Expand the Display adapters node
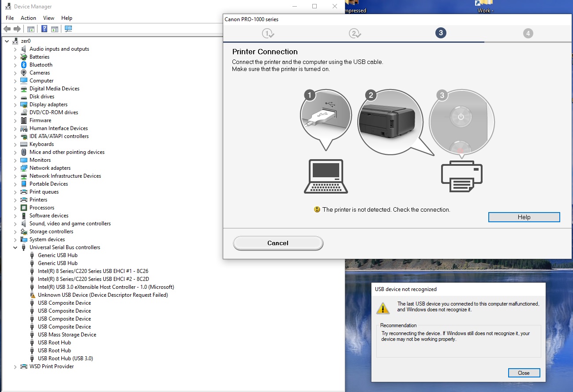 15,105
